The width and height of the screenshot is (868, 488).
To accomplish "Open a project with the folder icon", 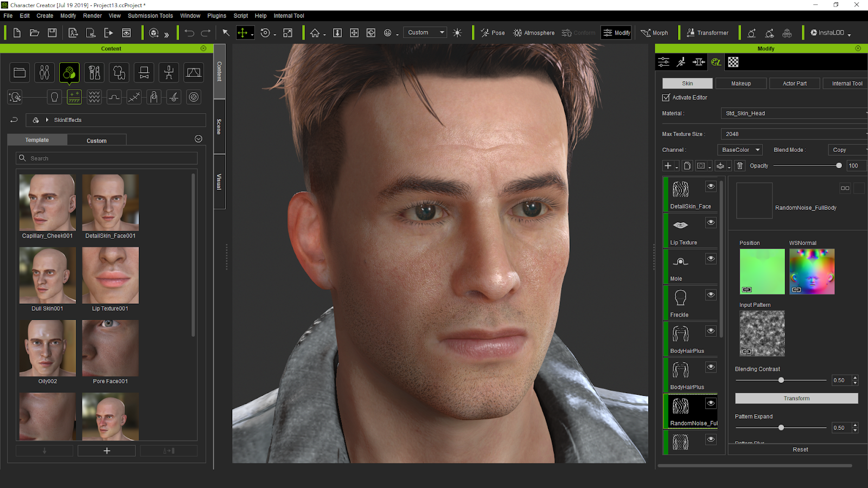I will pyautogui.click(x=34, y=33).
